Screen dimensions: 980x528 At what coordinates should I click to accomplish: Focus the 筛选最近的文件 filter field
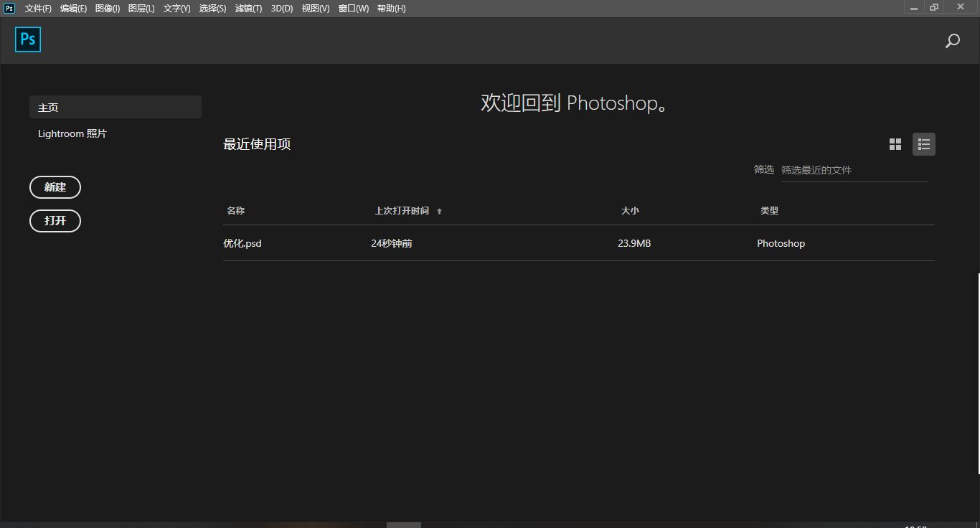point(854,170)
